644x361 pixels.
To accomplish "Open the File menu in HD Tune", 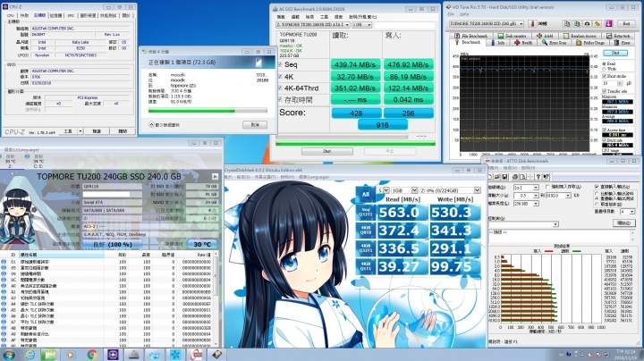I will (x=451, y=14).
